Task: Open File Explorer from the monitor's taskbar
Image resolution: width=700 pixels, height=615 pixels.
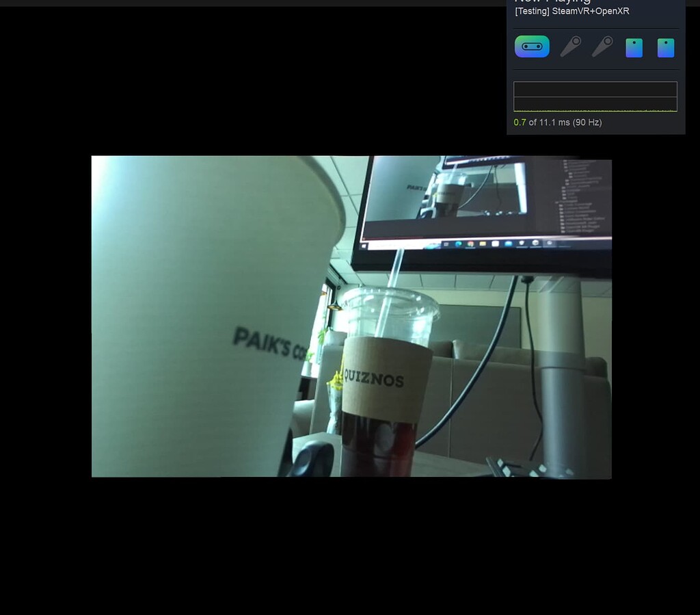Action: tap(483, 244)
